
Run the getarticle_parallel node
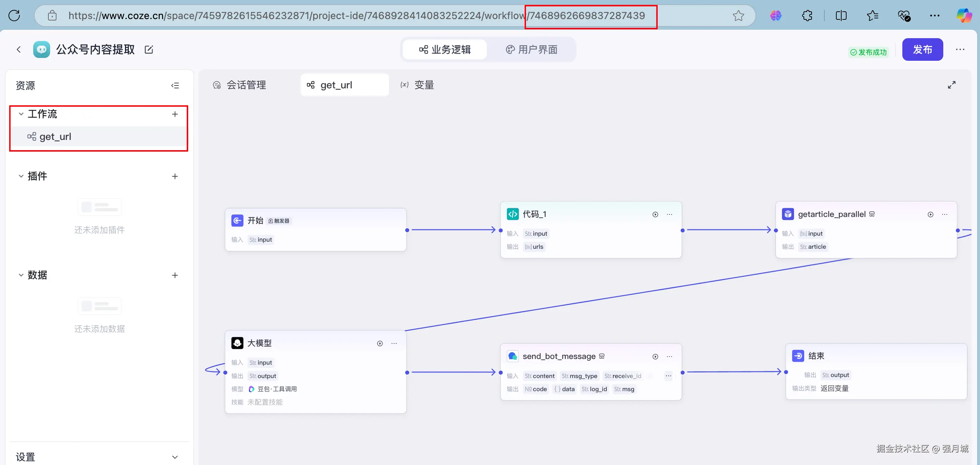pyautogui.click(x=930, y=215)
